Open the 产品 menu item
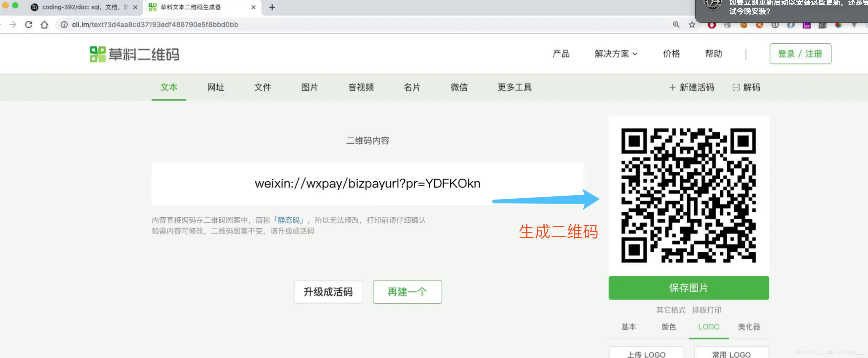The width and height of the screenshot is (868, 358). (x=561, y=54)
